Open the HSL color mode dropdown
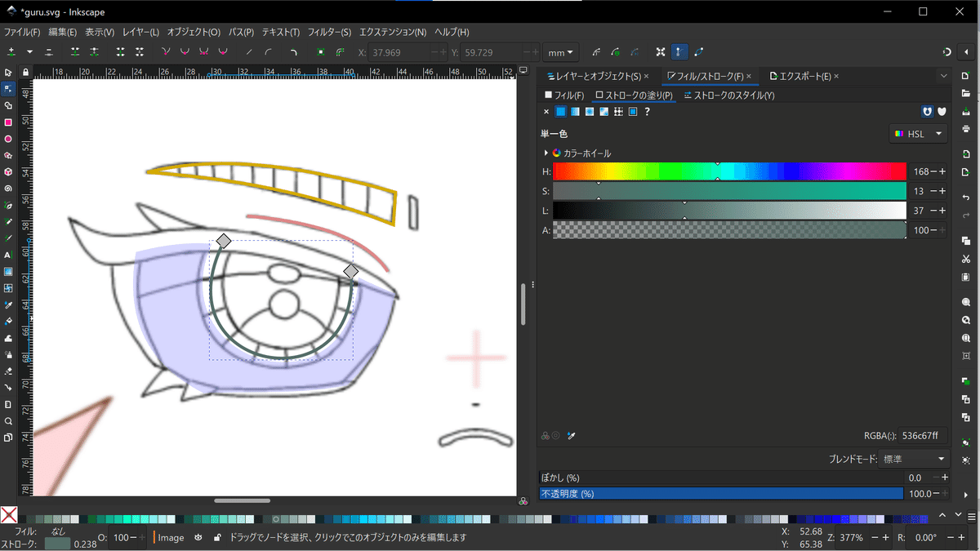 [919, 134]
